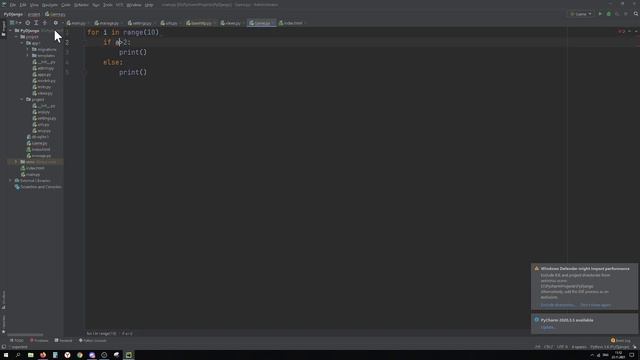Open File Explorer from the taskbar
This screenshot has height=360, width=640.
pos(31,355)
